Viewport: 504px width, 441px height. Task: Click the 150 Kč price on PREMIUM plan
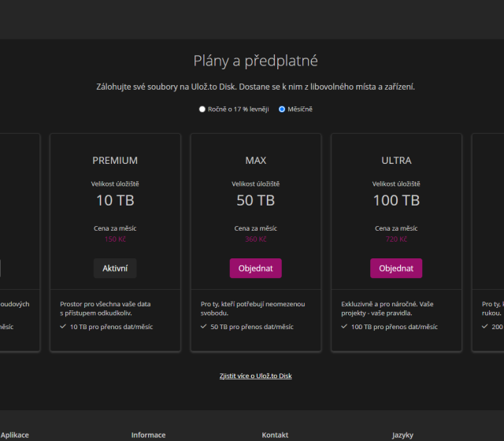[115, 239]
